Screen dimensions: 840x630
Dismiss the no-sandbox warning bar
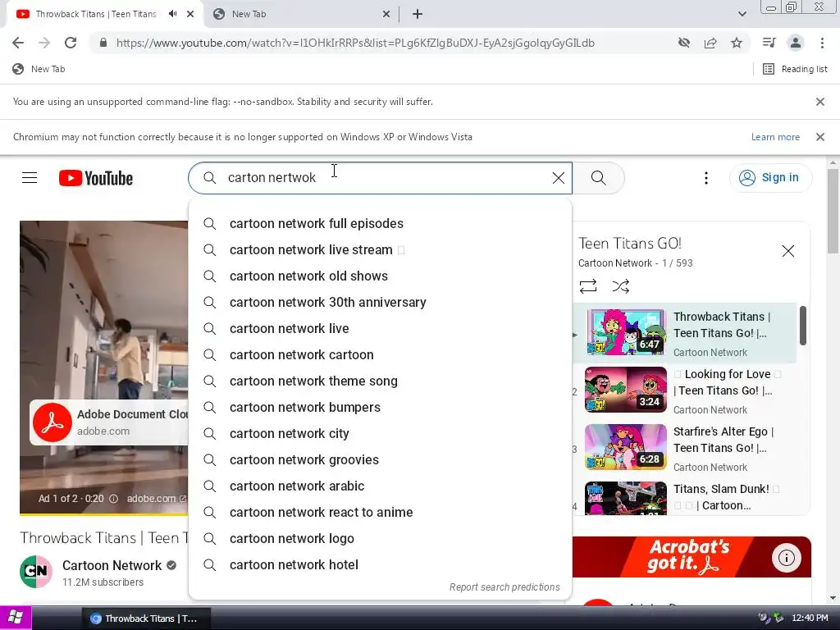point(819,101)
